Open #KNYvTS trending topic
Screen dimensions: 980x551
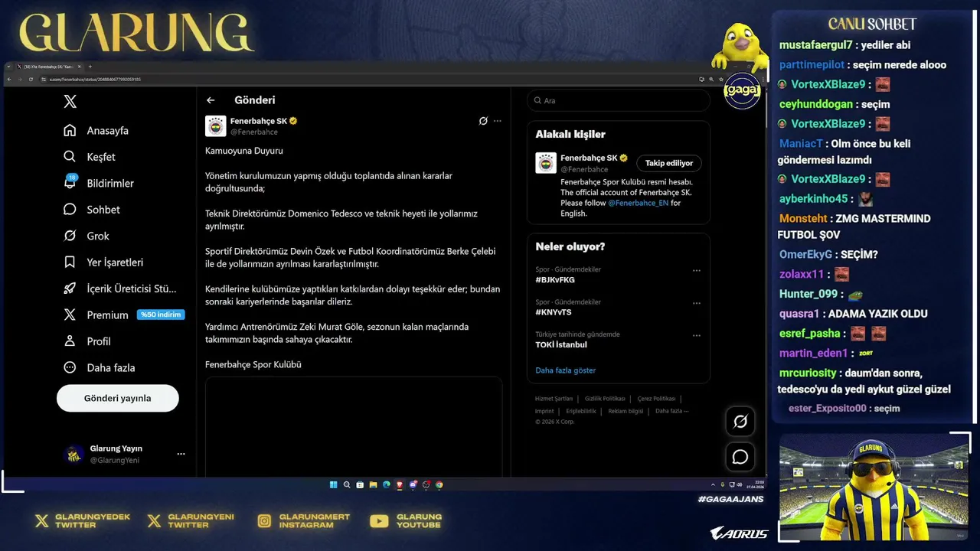[x=554, y=312]
